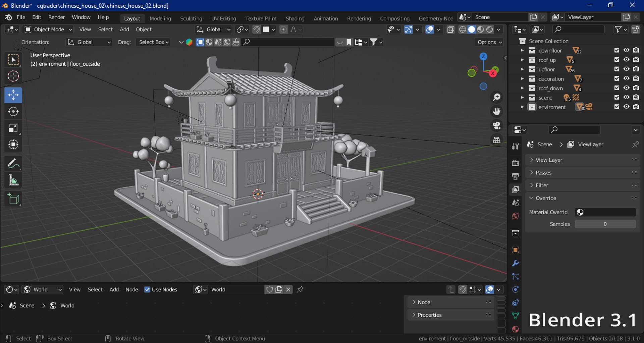This screenshot has width=644, height=343.
Task: Open the Tool properties tab
Action: pyautogui.click(x=516, y=146)
